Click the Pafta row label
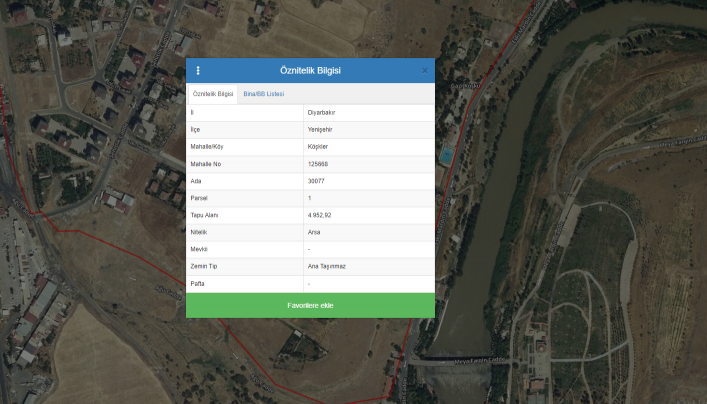 198,283
